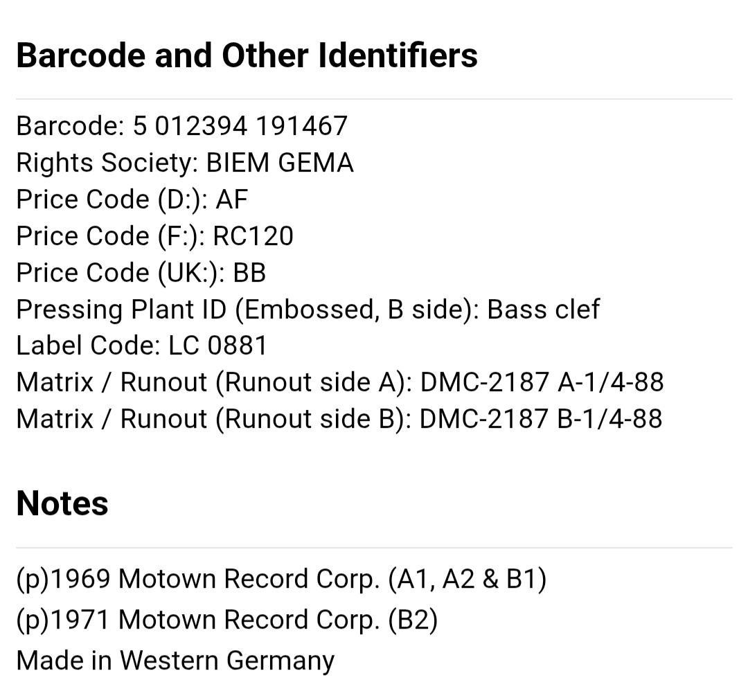Select the Price Code (D:) AF entry

tap(132, 199)
